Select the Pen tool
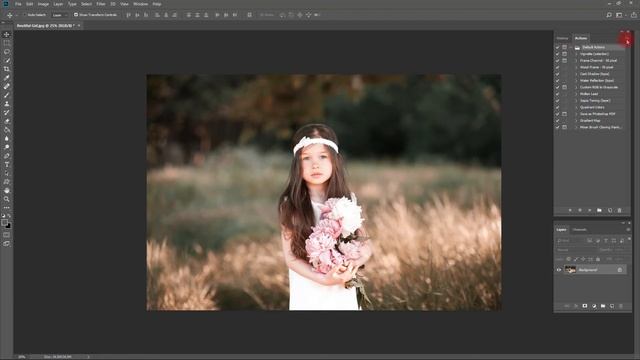The image size is (640, 360). pos(7,156)
